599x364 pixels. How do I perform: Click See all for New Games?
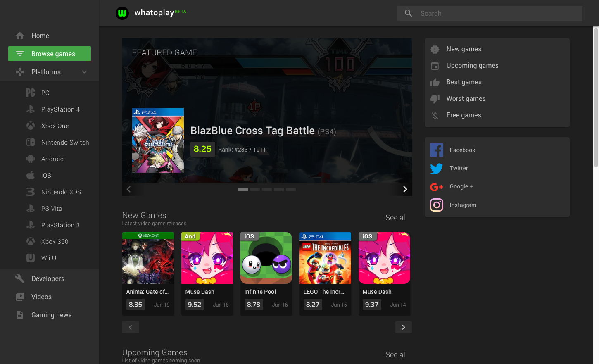396,218
